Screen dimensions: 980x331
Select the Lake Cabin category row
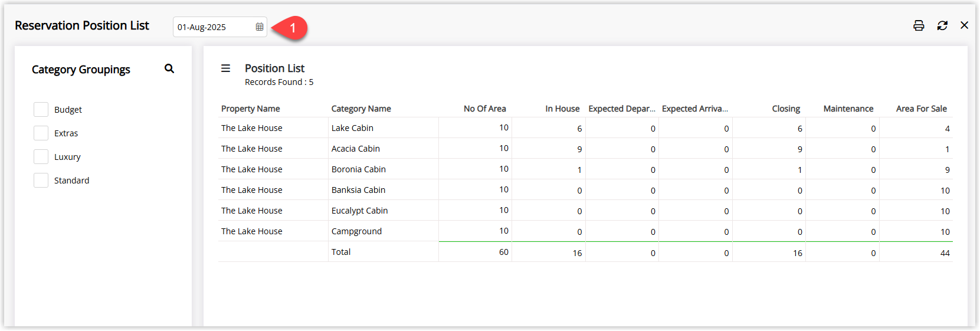585,128
